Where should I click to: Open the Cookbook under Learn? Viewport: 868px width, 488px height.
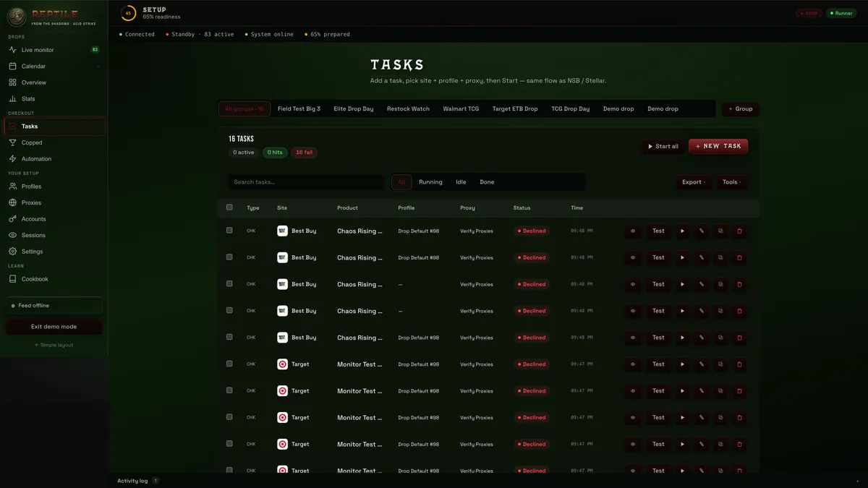pos(54,279)
